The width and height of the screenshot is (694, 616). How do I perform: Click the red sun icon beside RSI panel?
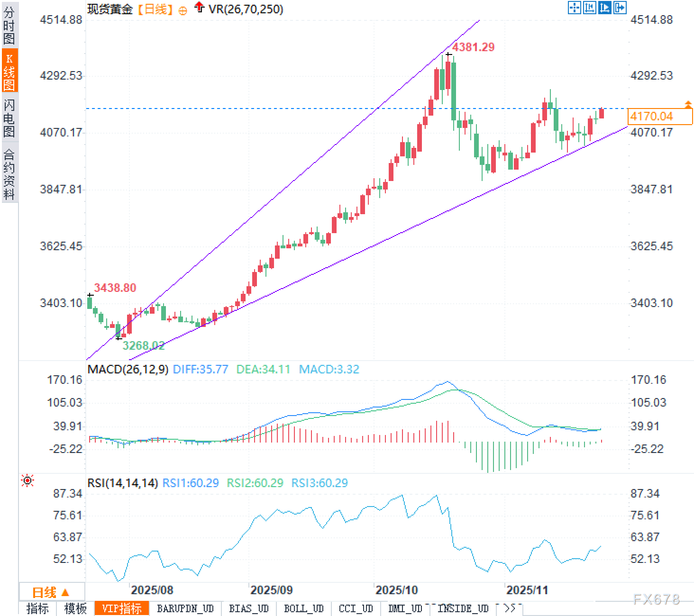(x=27, y=481)
